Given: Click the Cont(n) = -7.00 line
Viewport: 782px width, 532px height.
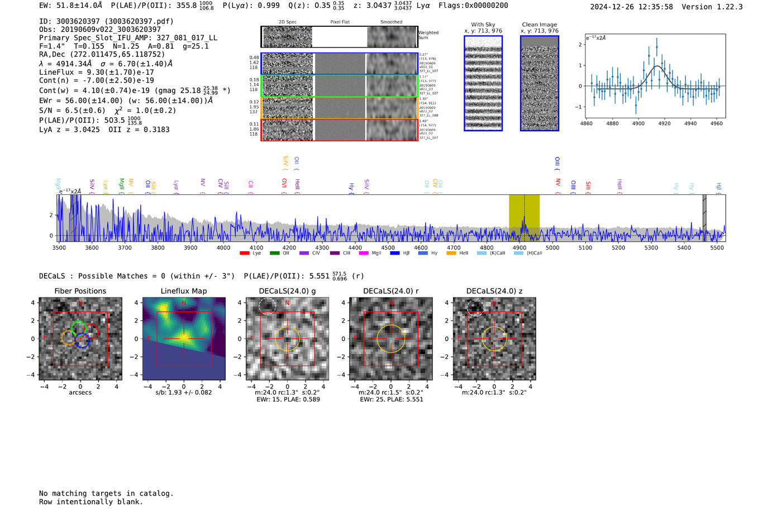Looking at the screenshot, I should [97, 80].
